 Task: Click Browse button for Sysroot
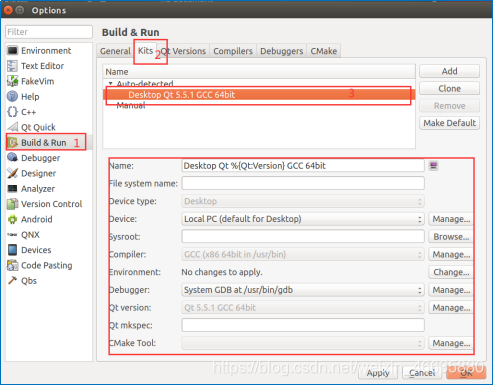451,237
